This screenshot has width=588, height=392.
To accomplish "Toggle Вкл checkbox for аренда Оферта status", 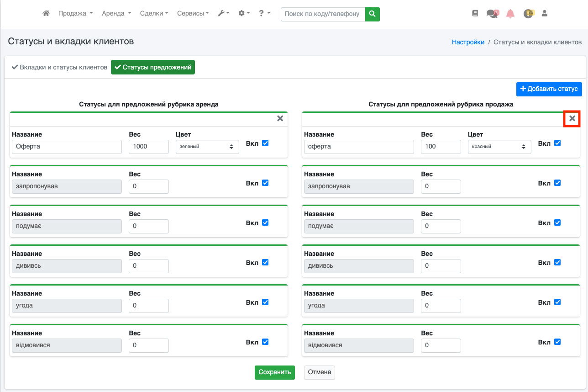I will click(x=265, y=143).
